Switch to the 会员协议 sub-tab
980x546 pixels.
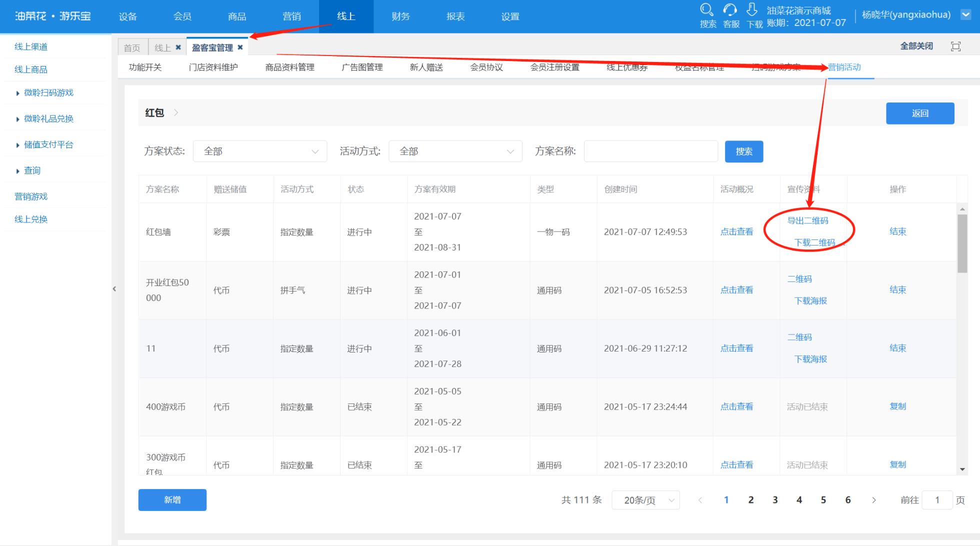pyautogui.click(x=486, y=67)
